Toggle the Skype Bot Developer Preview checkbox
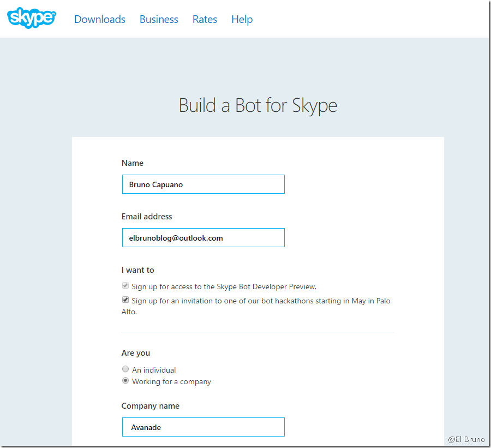Image resolution: width=491 pixels, height=448 pixels. point(125,286)
